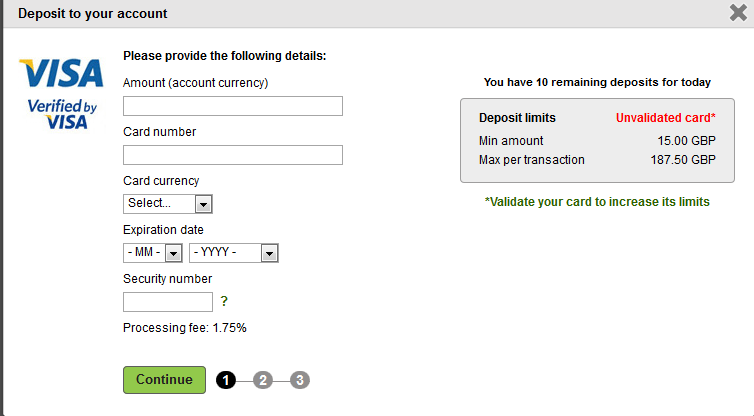Focus the Security number input field
The height and width of the screenshot is (416, 754).
pyautogui.click(x=168, y=302)
